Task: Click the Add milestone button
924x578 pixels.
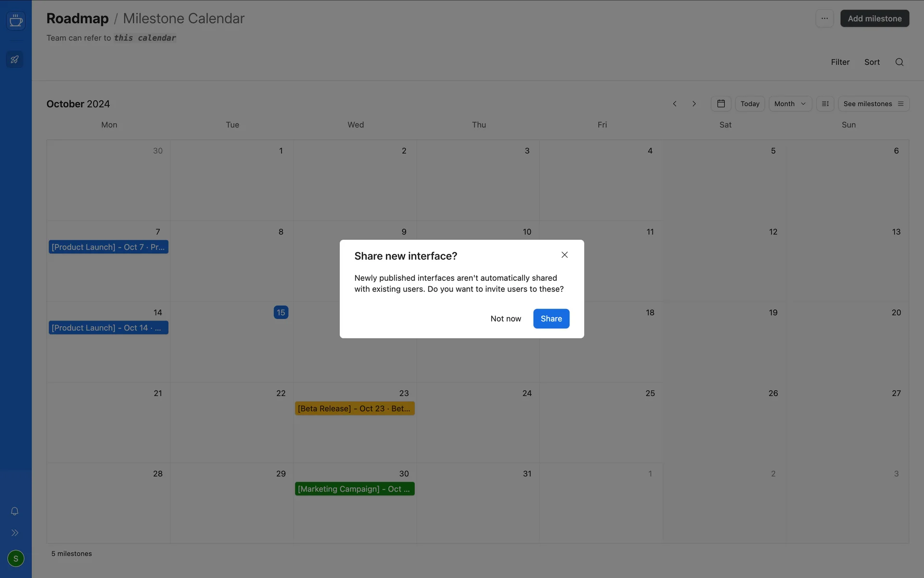Action: tap(874, 19)
